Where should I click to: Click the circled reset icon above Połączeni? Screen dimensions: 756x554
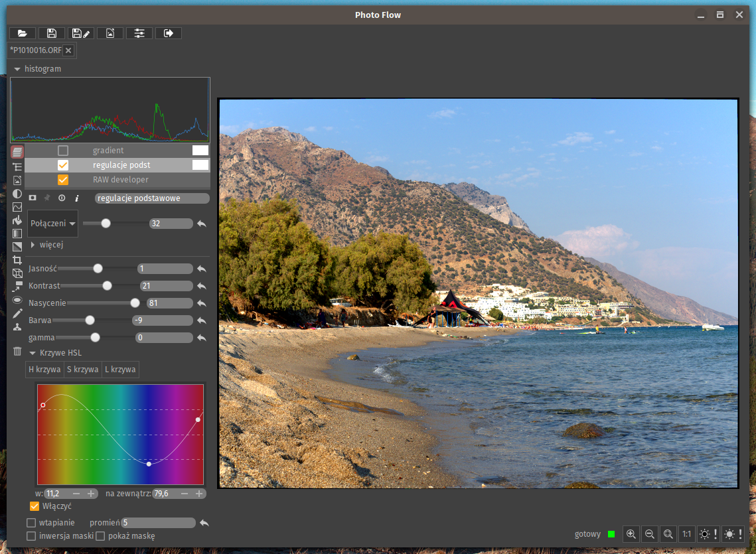(62, 198)
